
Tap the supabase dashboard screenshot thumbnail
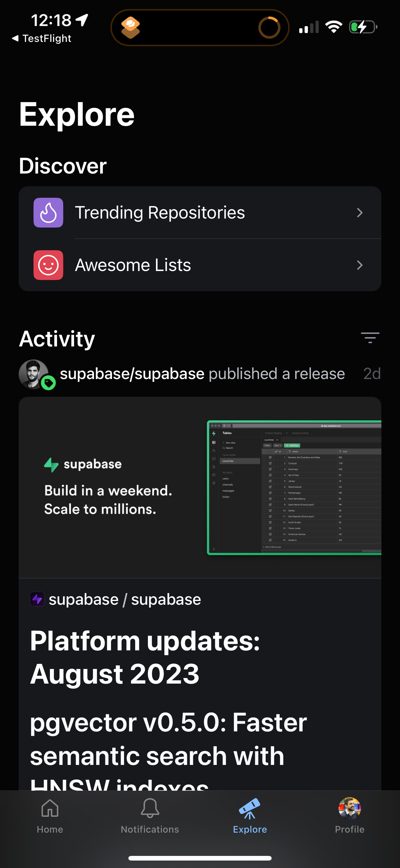point(294,488)
